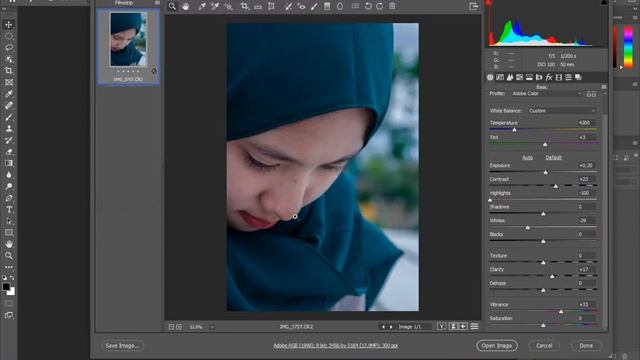This screenshot has height=360, width=640.
Task: Rotate image counterclockwise
Action: click(x=368, y=6)
